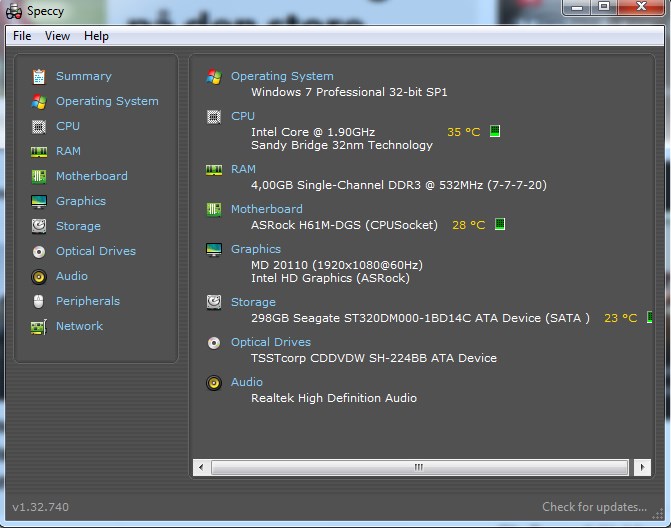671x528 pixels.
Task: Open the Help menu
Action: pyautogui.click(x=96, y=36)
